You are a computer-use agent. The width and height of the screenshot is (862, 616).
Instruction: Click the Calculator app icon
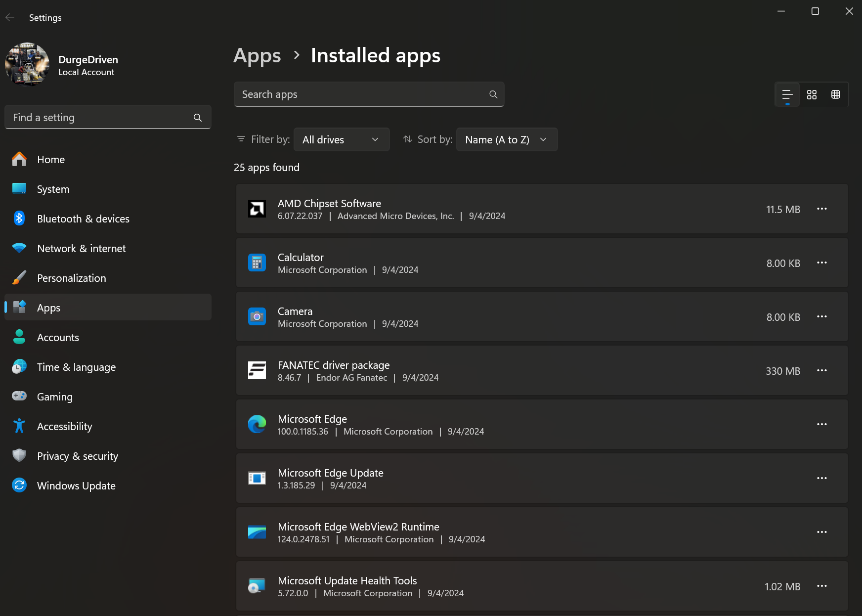(257, 263)
